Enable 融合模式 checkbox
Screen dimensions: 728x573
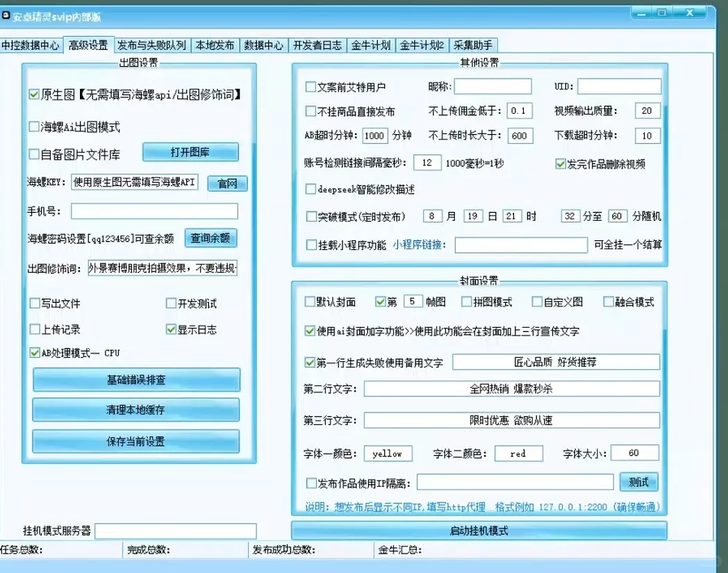click(609, 302)
